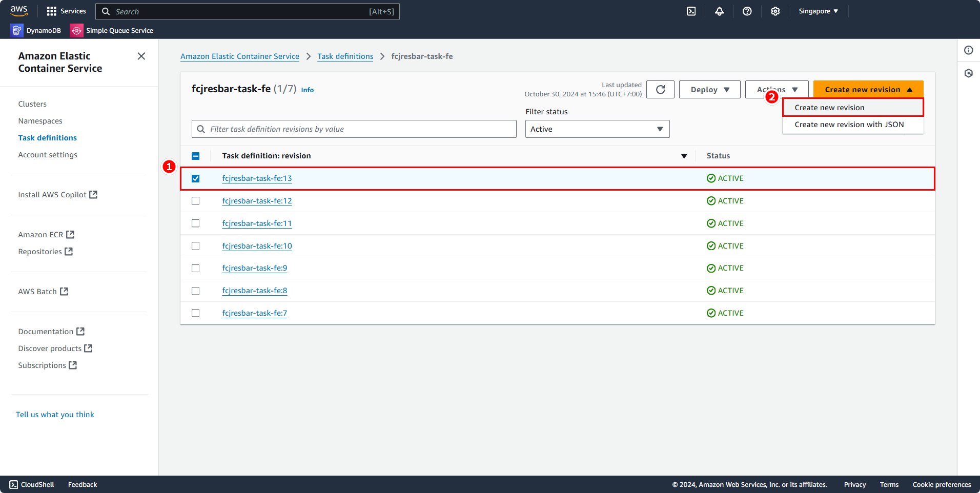Open the AWS home logo
The width and height of the screenshot is (980, 493).
[19, 11]
